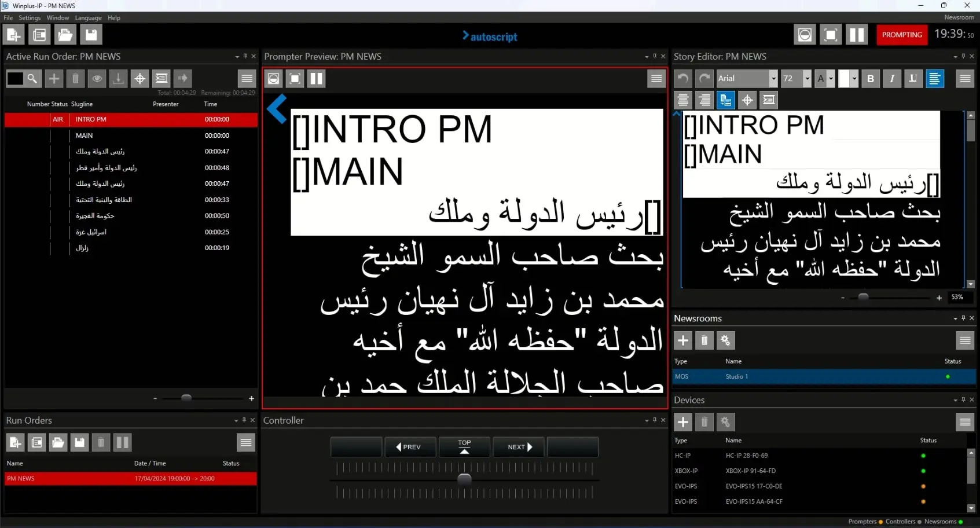Image resolution: width=980 pixels, height=528 pixels.
Task: Add a new device with the plus icon
Action: click(683, 422)
